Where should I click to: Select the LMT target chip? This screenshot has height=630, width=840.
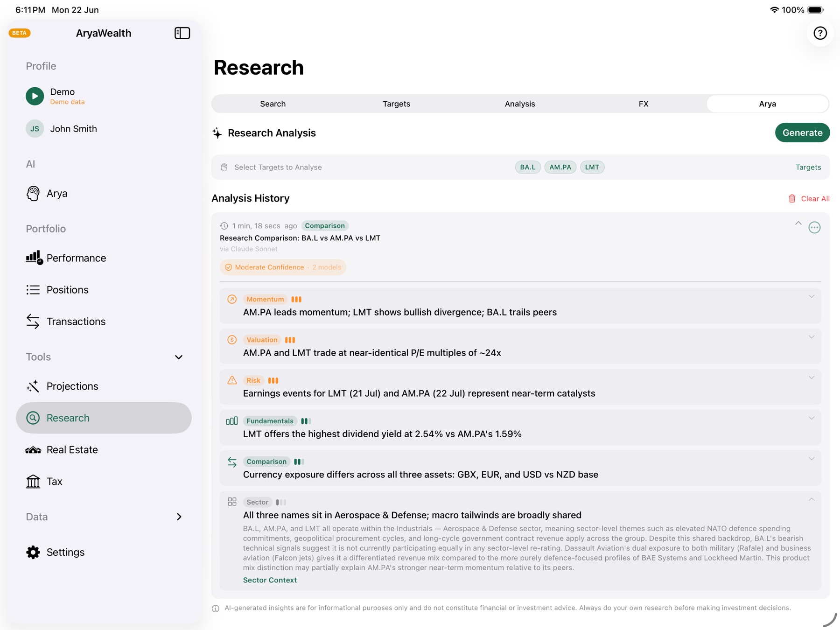coord(592,167)
